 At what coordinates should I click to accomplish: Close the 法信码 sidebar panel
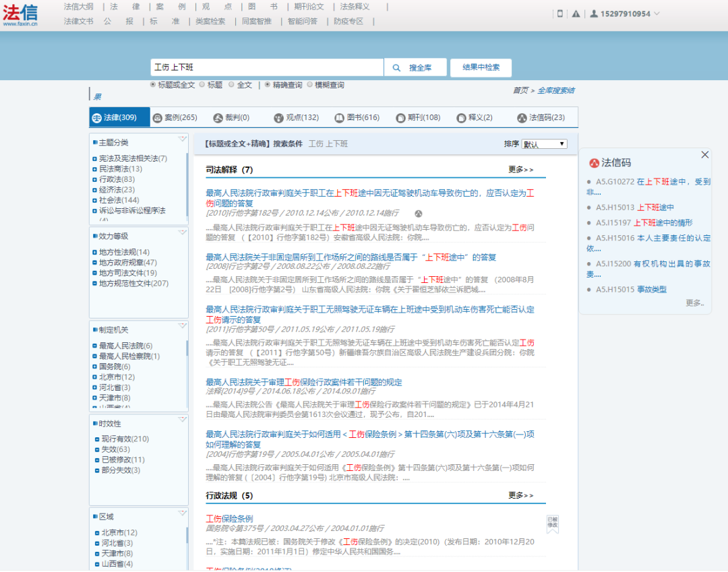pos(705,154)
